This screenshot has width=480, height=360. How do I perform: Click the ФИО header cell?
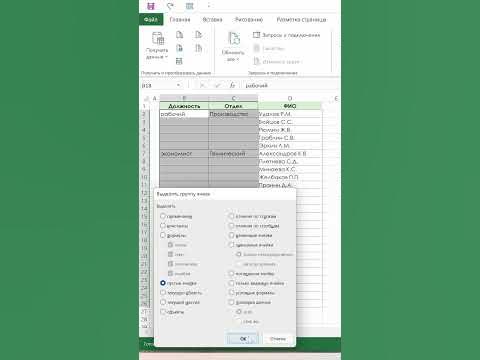[x=290, y=106]
